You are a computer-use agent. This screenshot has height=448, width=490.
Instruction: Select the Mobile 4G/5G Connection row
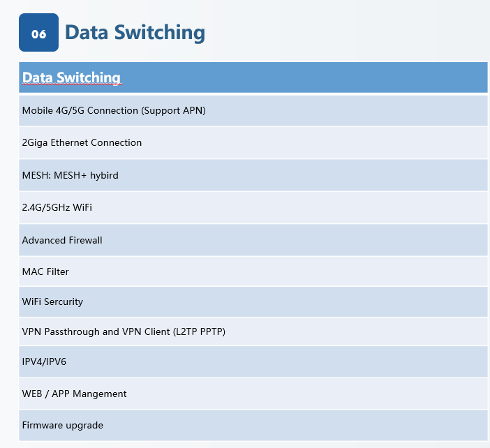click(253, 110)
